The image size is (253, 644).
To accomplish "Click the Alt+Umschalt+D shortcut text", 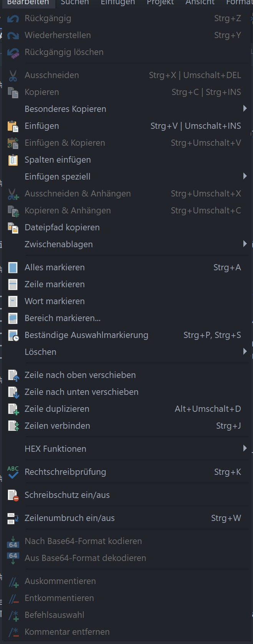I will tap(208, 409).
